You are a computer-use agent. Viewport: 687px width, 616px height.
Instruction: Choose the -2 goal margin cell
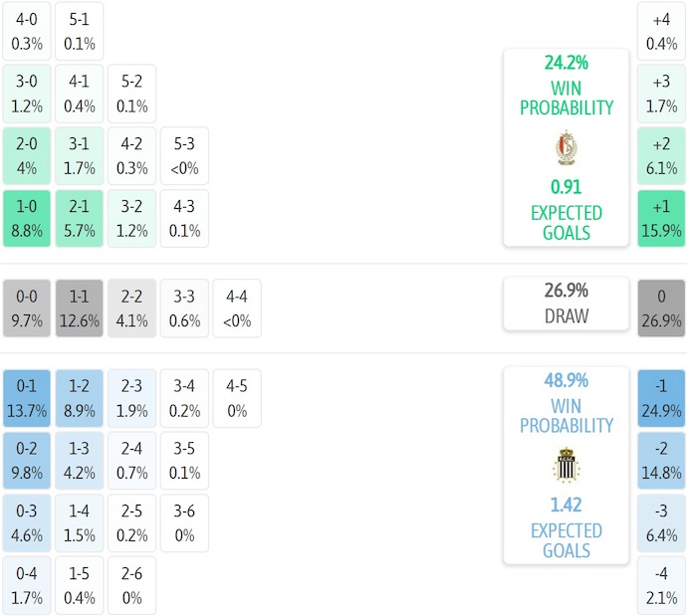click(661, 461)
